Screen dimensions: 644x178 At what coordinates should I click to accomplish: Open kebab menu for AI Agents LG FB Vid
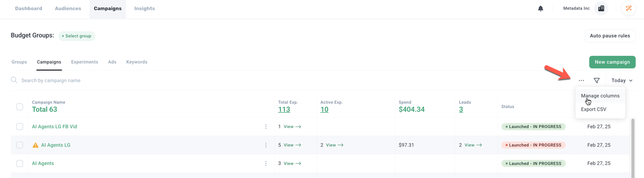(x=266, y=127)
